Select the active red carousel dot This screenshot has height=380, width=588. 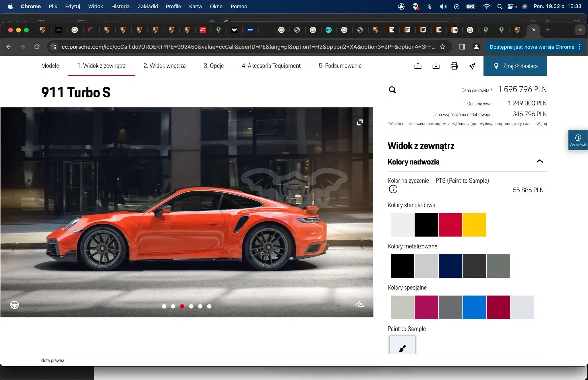(x=182, y=306)
